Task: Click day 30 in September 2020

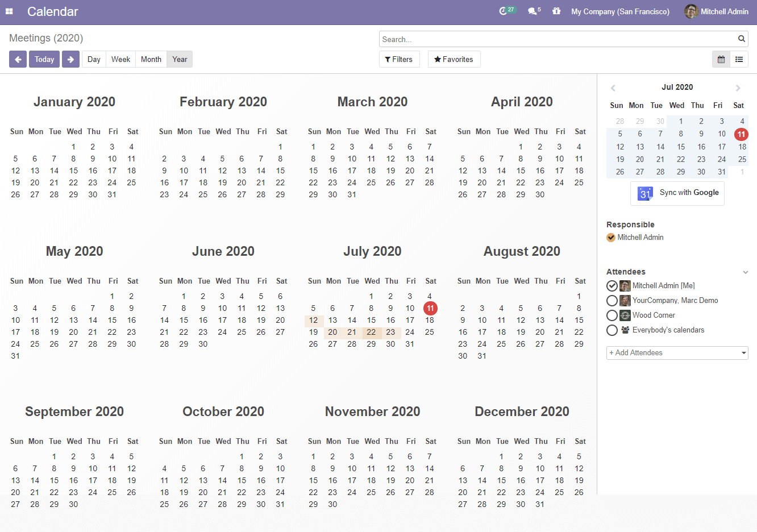Action: [73, 504]
